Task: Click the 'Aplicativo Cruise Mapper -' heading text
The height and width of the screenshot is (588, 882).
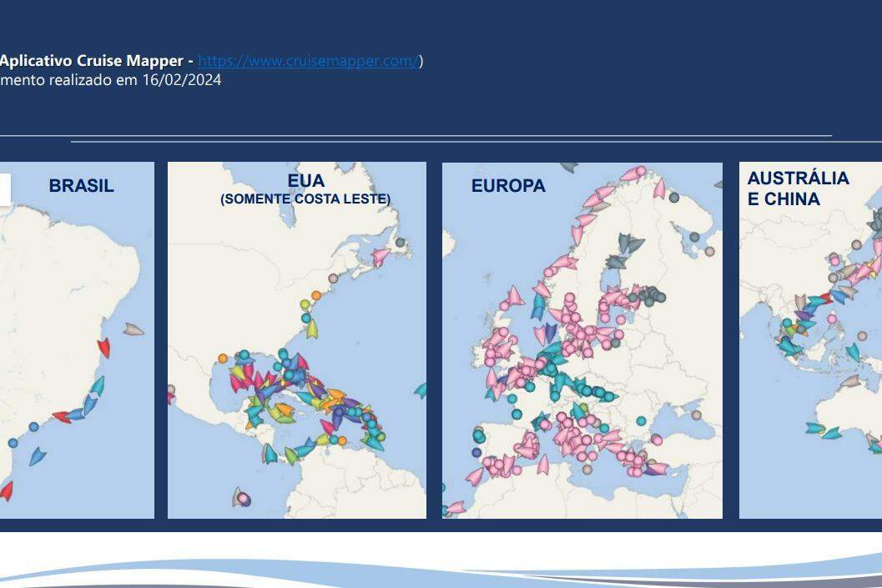Action: point(96,61)
